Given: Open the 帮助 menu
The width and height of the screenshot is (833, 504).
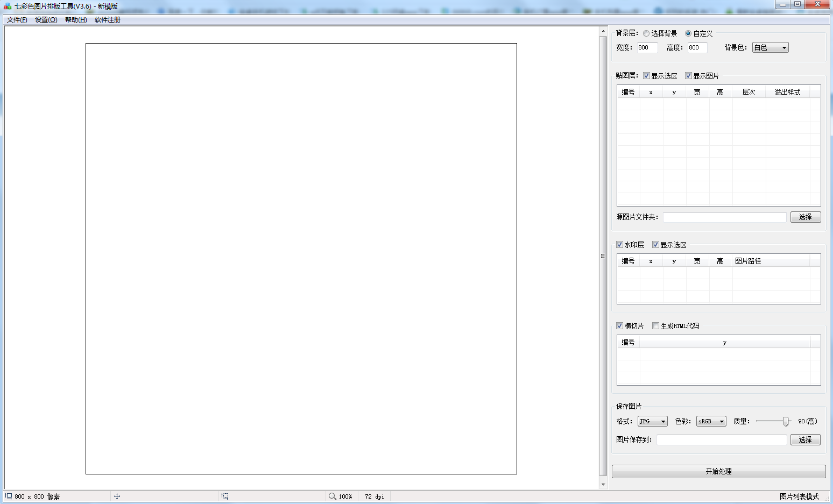Looking at the screenshot, I should (76, 20).
